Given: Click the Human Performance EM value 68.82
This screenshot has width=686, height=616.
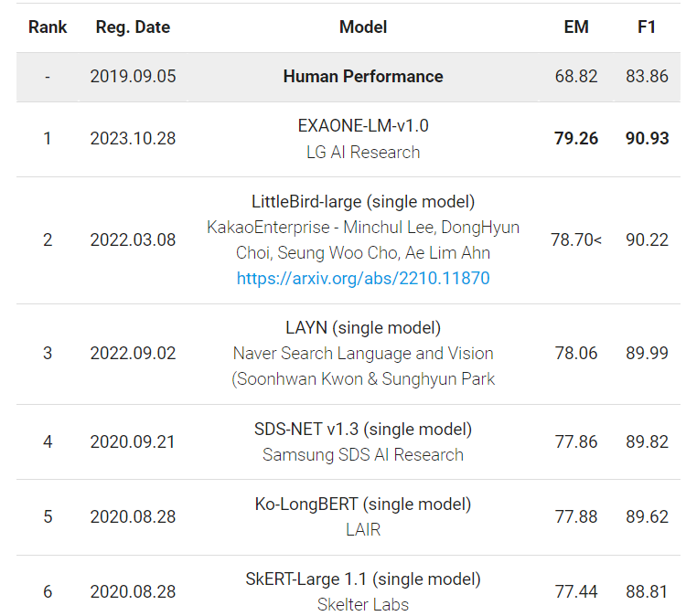Looking at the screenshot, I should tap(576, 77).
